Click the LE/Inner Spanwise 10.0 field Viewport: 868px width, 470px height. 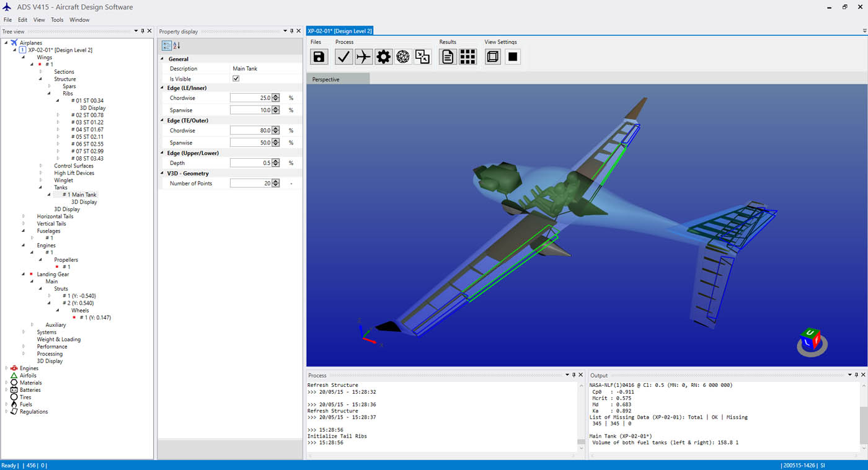coord(251,110)
